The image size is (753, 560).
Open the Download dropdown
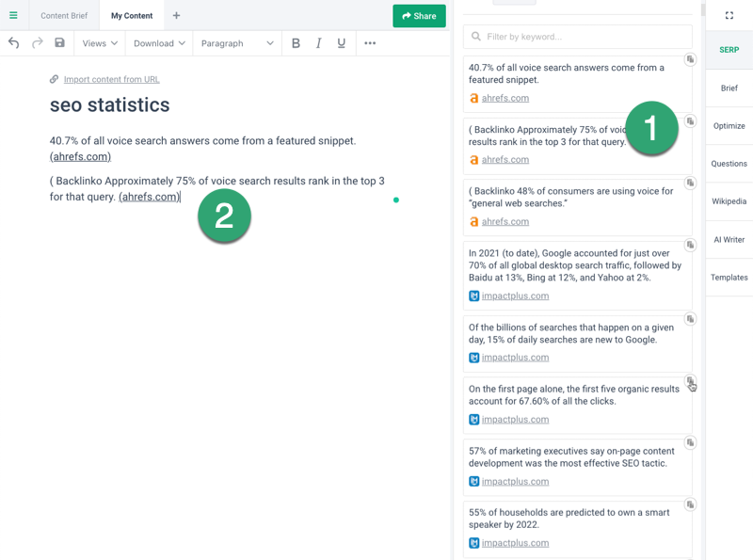coord(159,43)
